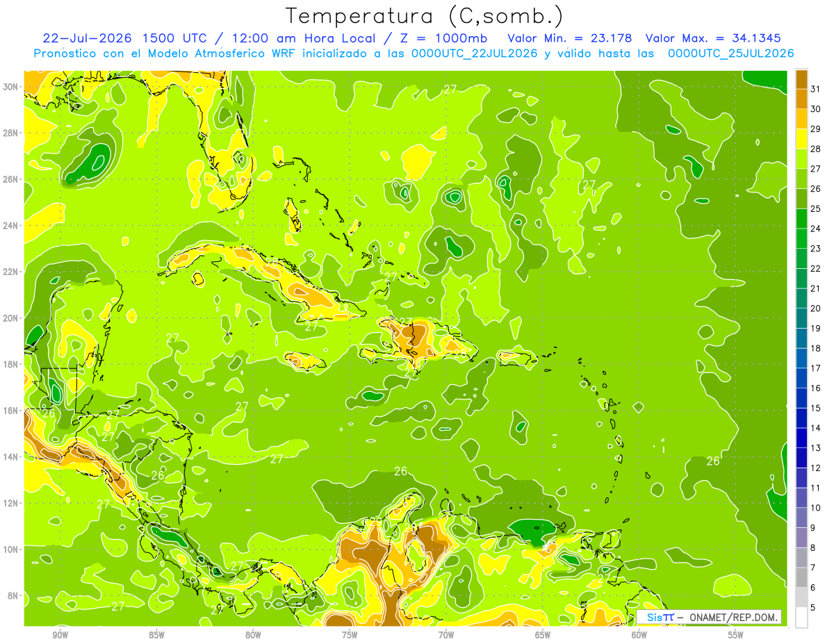Click the 12 label on color scale

tap(816, 468)
